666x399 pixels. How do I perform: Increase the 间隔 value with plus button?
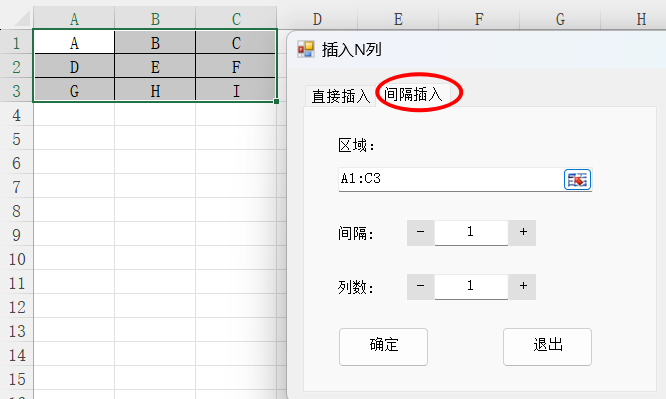[523, 232]
